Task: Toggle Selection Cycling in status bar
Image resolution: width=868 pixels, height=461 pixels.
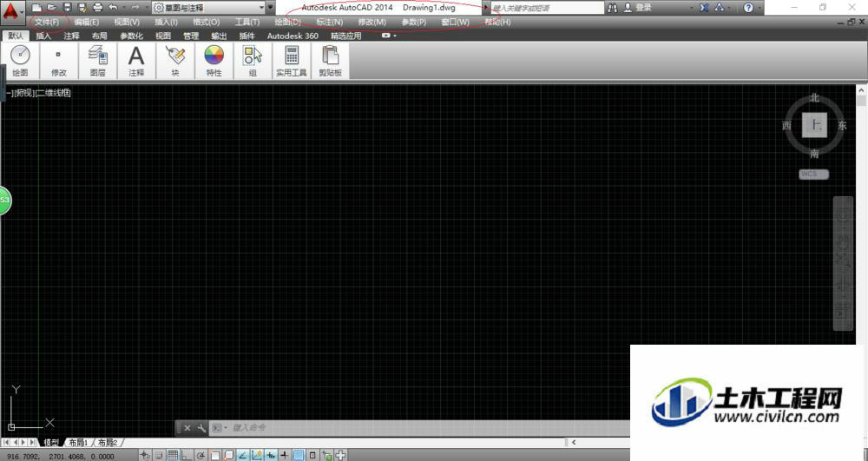Action: point(326,455)
